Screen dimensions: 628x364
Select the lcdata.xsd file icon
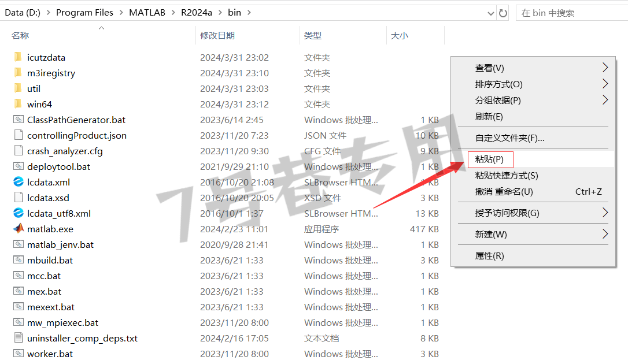pyautogui.click(x=19, y=198)
